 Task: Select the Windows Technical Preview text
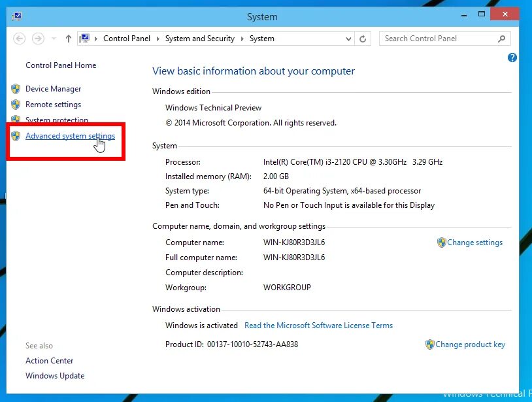click(214, 108)
